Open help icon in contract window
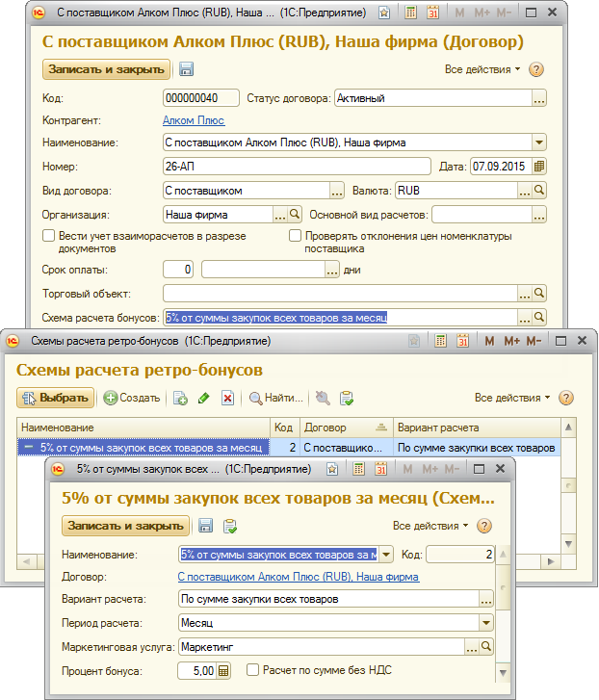The height and width of the screenshot is (700, 599). pos(536,69)
